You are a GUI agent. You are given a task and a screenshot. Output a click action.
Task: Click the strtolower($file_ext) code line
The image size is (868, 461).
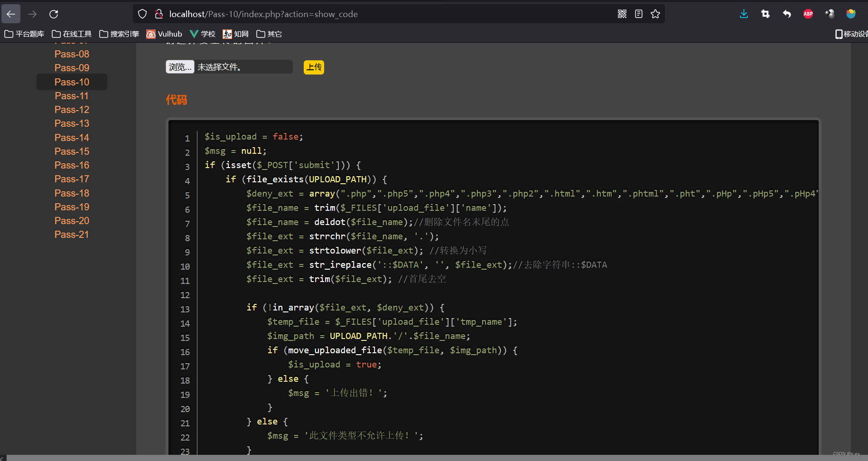click(366, 250)
